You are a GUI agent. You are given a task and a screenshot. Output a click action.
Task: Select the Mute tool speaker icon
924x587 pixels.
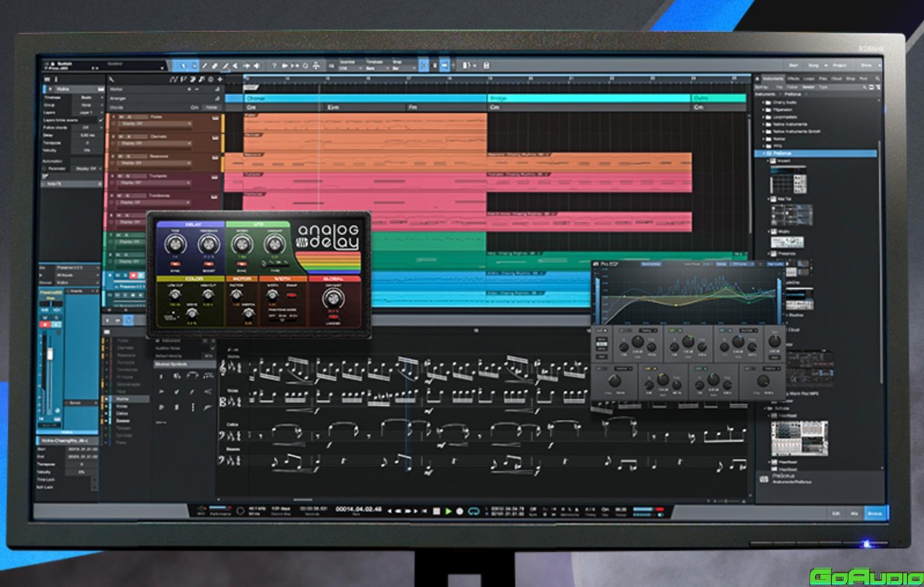click(235, 66)
